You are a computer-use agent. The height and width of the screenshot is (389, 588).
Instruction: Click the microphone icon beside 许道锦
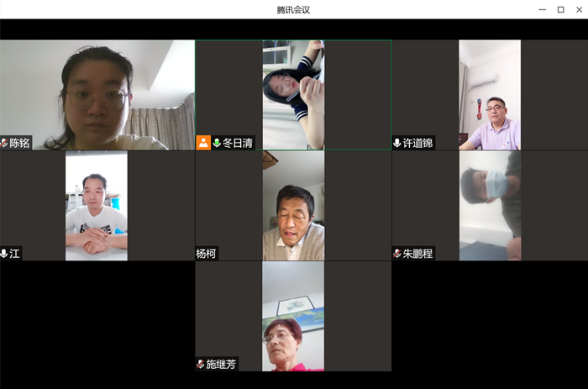tap(397, 143)
